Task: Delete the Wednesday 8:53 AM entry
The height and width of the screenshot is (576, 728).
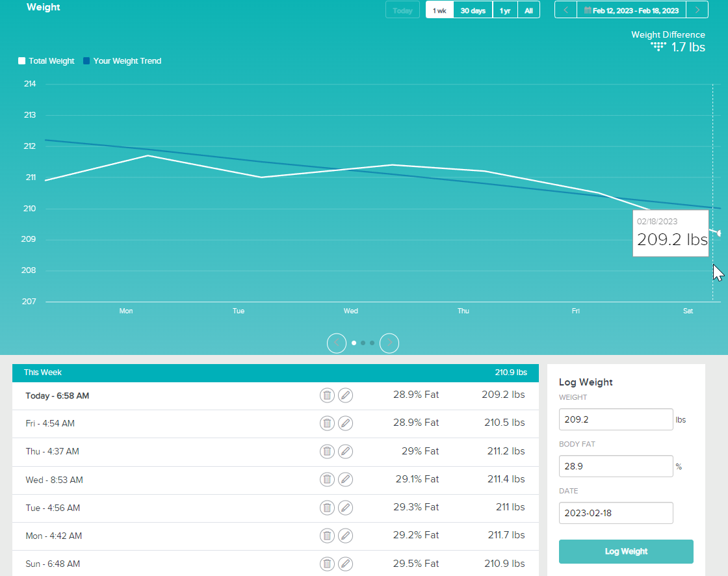Action: point(327,480)
